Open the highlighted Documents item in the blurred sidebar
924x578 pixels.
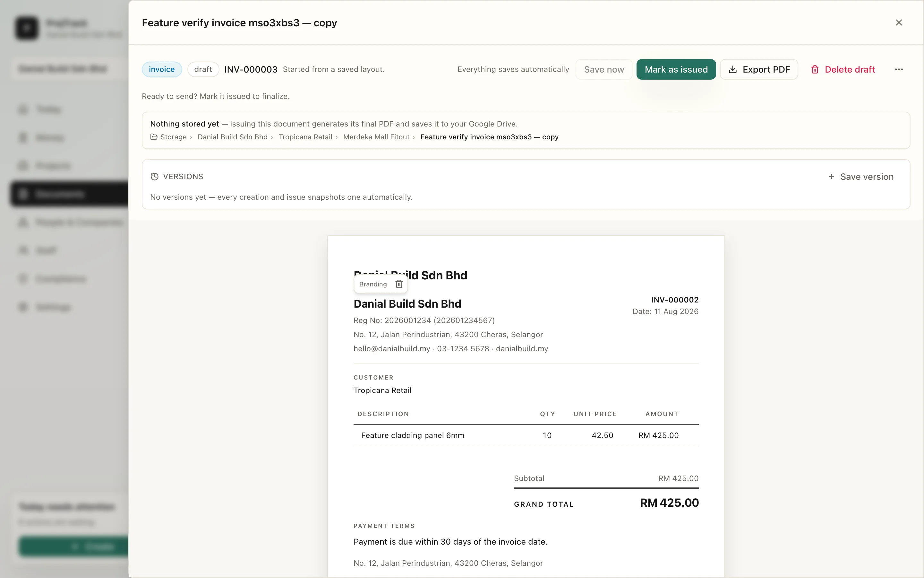(x=70, y=194)
